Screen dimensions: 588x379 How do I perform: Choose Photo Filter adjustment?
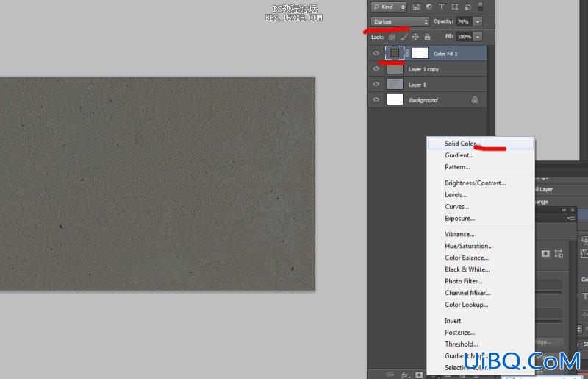[481, 281]
